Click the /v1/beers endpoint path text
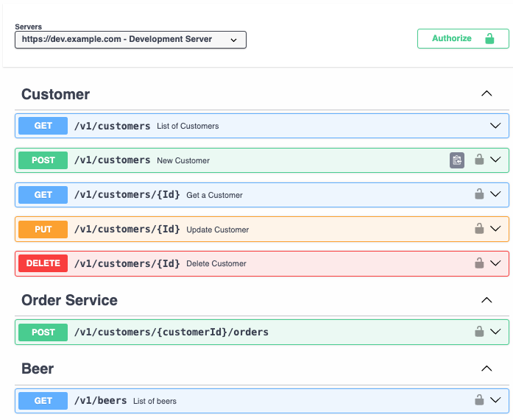The image size is (513, 420). point(100,401)
